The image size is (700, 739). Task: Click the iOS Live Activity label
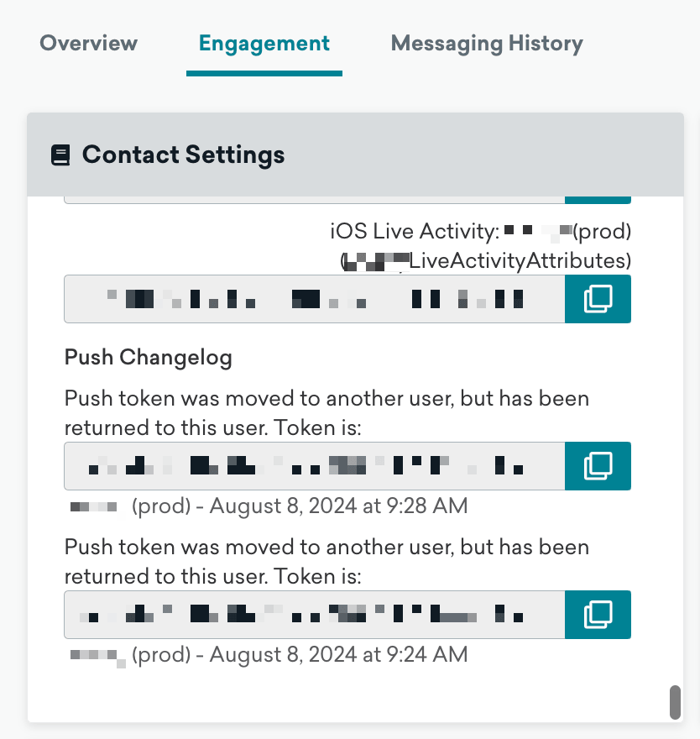(415, 230)
